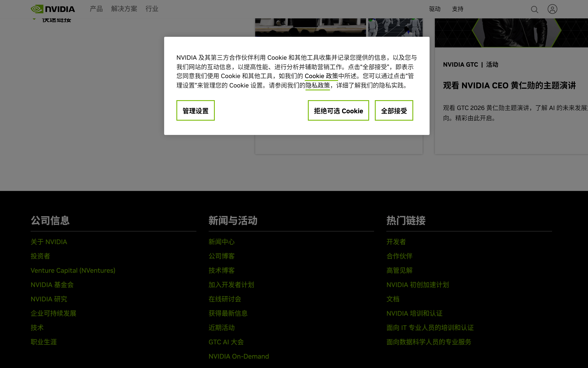Open the 高管见解 link

point(399,270)
